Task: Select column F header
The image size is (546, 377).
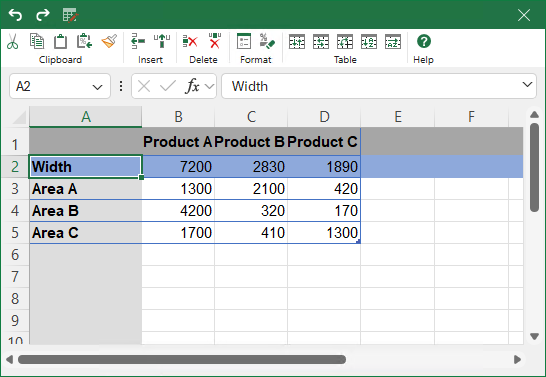Action: [471, 117]
